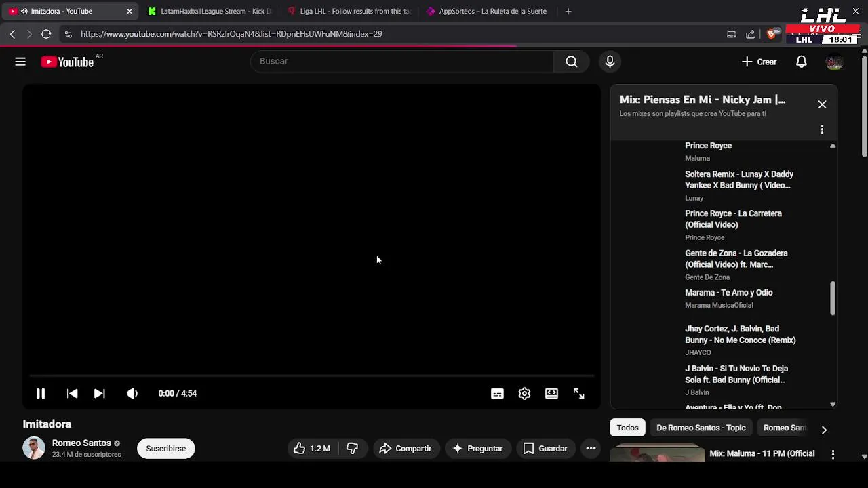Click the Preguntar button

pos(477,449)
